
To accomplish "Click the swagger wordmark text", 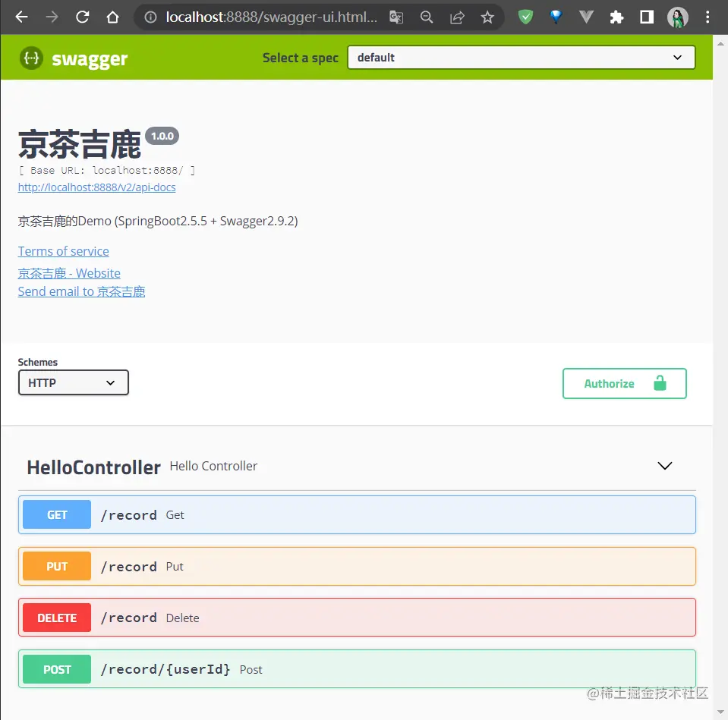I will (x=90, y=59).
